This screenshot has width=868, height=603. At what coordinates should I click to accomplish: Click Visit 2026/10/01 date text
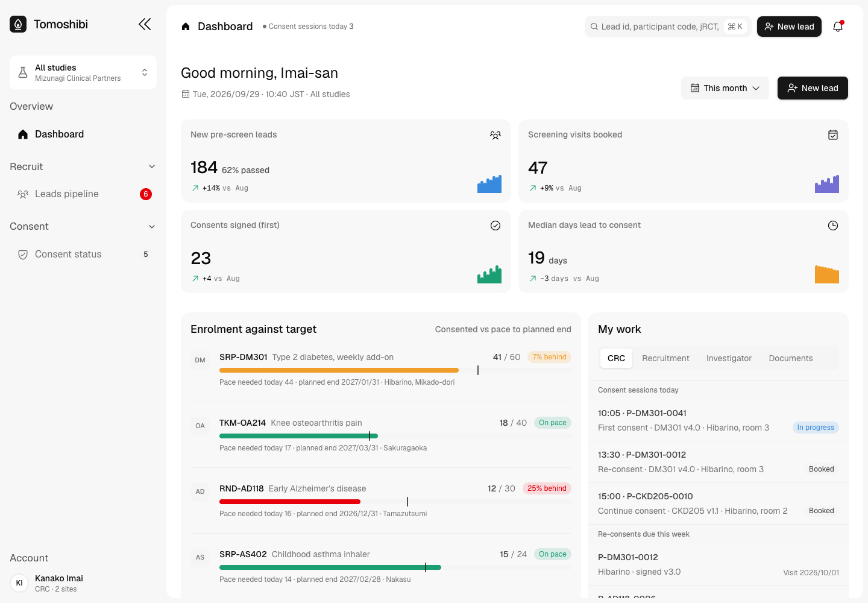coord(811,573)
